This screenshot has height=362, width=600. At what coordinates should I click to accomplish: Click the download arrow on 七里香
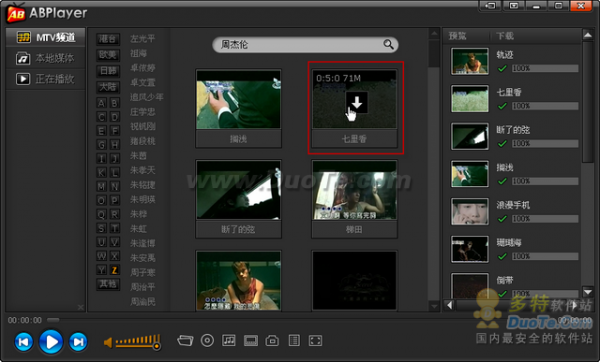(x=357, y=102)
